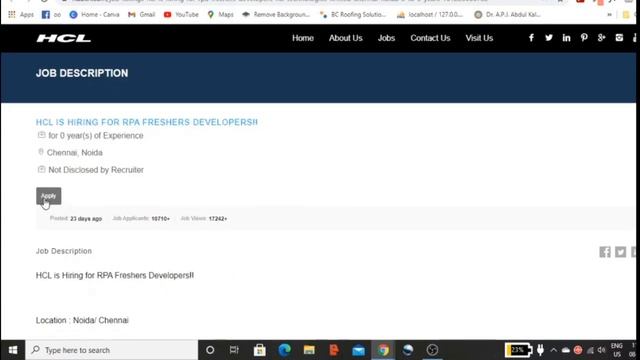Open HCL Instagram icon in header

619,38
